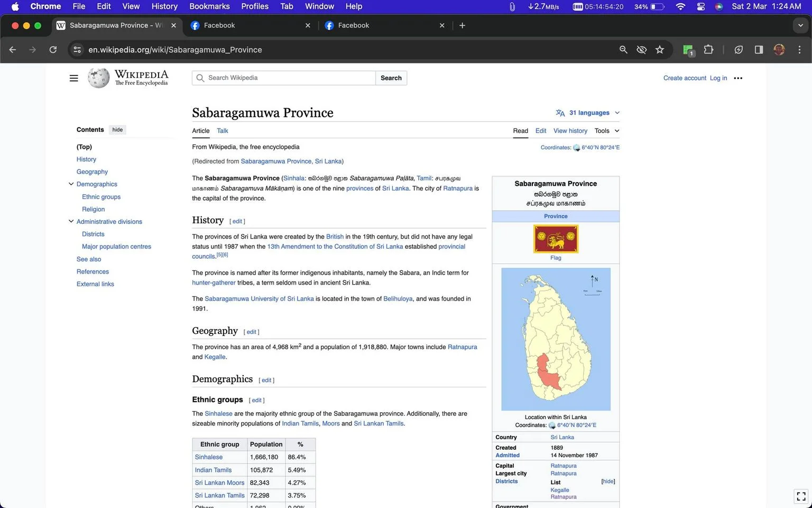Switch to the Talk tab

tap(223, 131)
